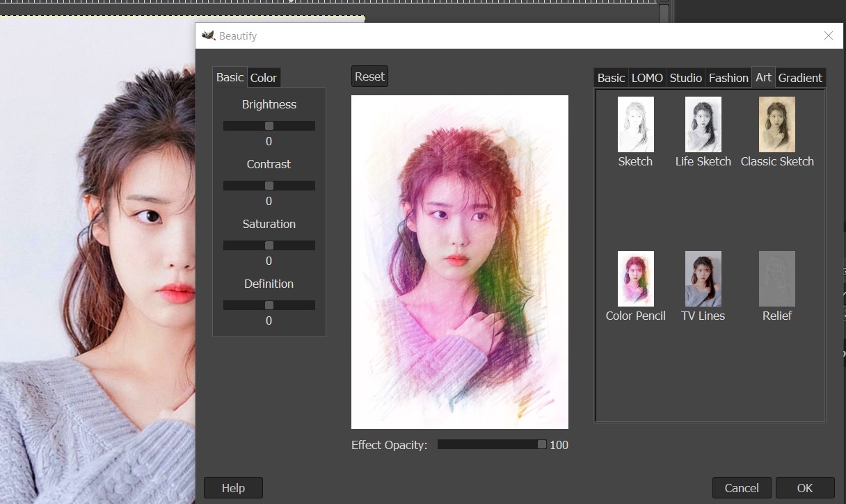Screen dimensions: 846x504
Task: Switch to the Gradient effects tab
Action: tap(800, 78)
